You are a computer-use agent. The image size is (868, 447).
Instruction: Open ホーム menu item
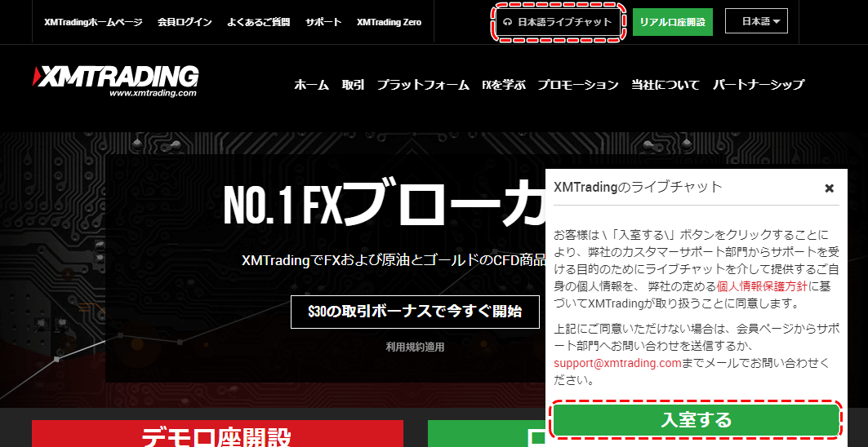[311, 85]
